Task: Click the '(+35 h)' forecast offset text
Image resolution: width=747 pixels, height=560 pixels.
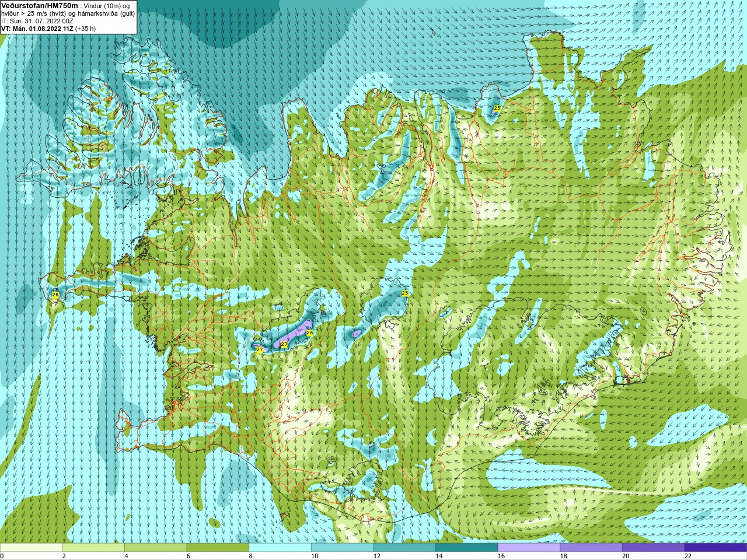Action: (x=86, y=29)
